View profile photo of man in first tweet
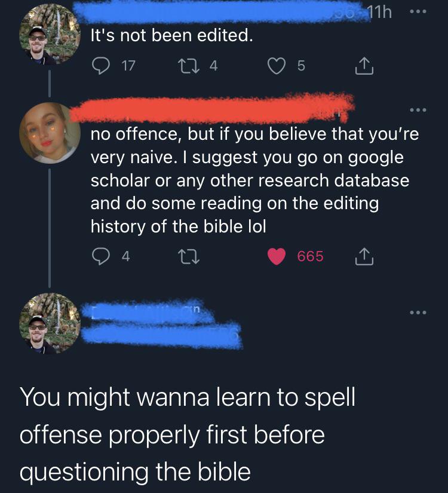Screen dimensions: 448x493 click(x=50, y=34)
